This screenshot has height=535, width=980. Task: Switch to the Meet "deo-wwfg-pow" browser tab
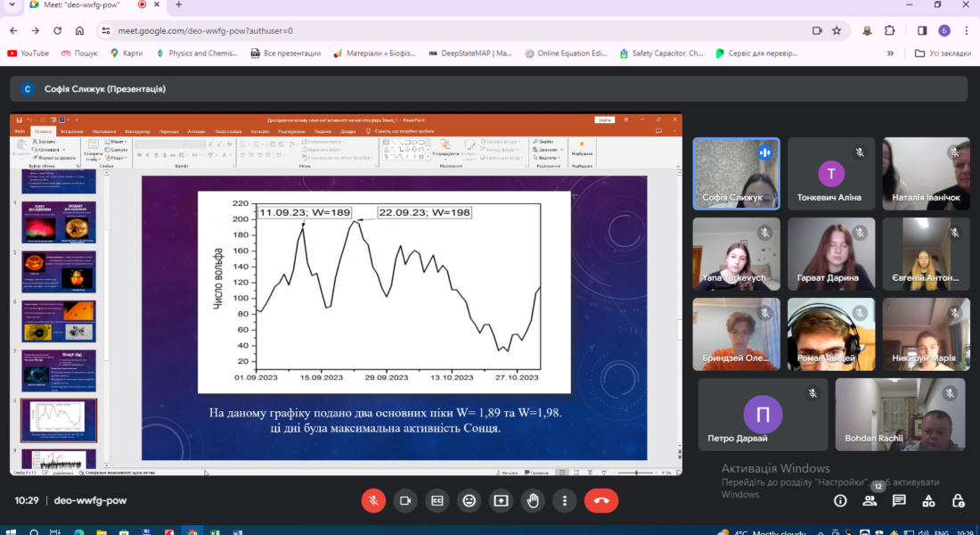80,5
